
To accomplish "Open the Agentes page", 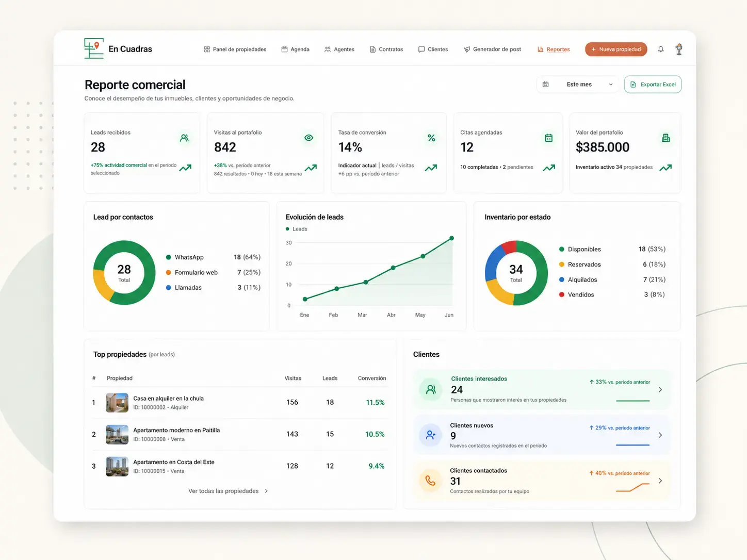I will click(x=339, y=50).
